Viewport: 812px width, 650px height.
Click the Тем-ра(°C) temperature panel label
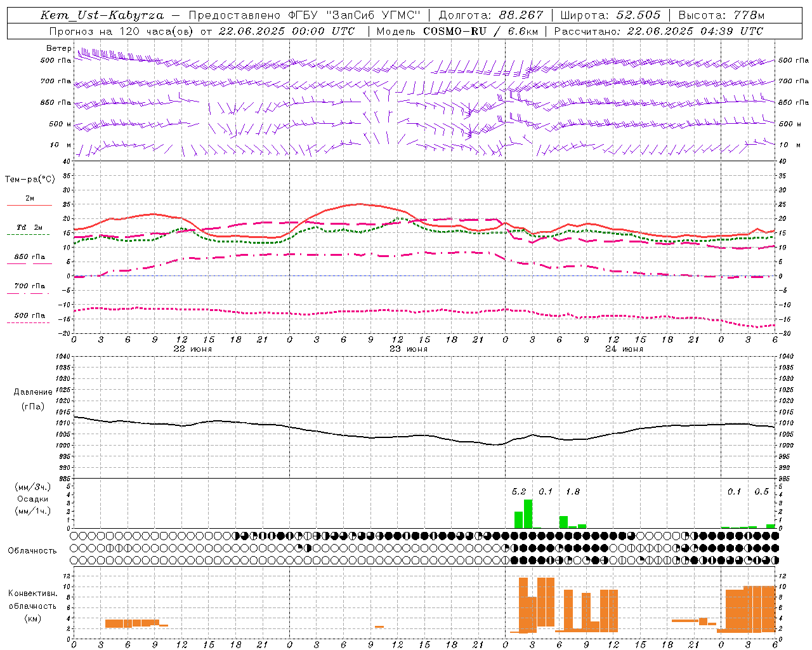[30, 180]
